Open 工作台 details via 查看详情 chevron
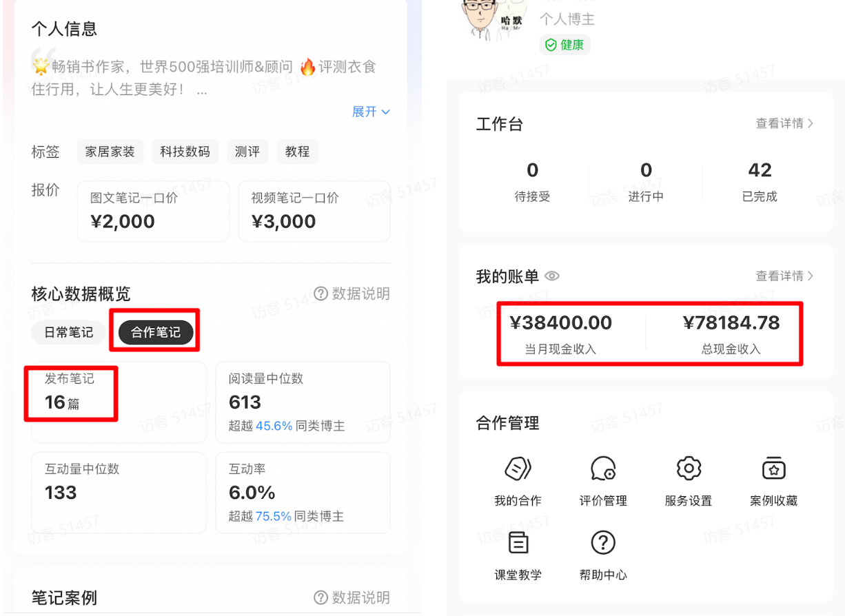 tap(785, 123)
